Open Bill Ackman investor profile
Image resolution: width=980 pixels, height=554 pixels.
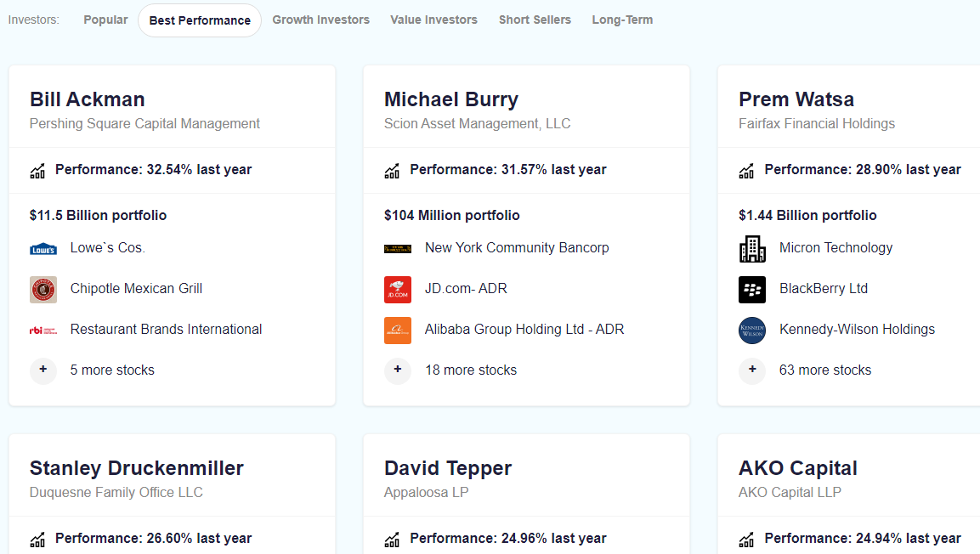(x=88, y=99)
